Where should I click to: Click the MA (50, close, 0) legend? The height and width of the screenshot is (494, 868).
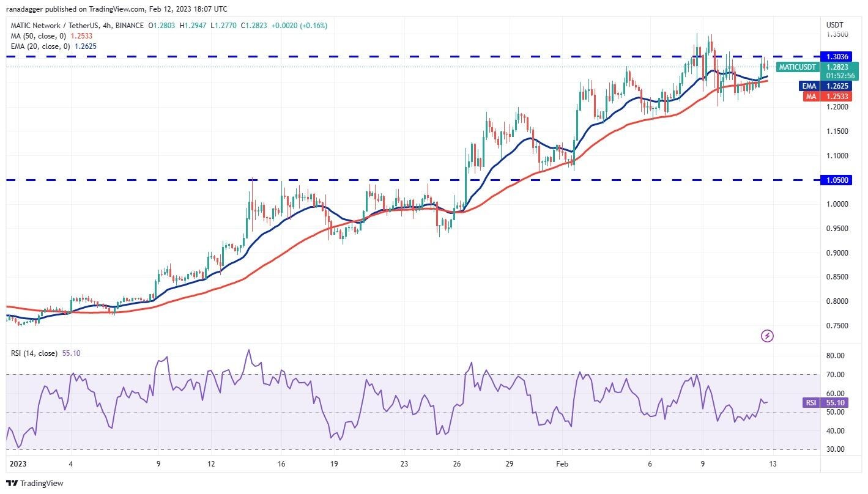click(x=38, y=36)
